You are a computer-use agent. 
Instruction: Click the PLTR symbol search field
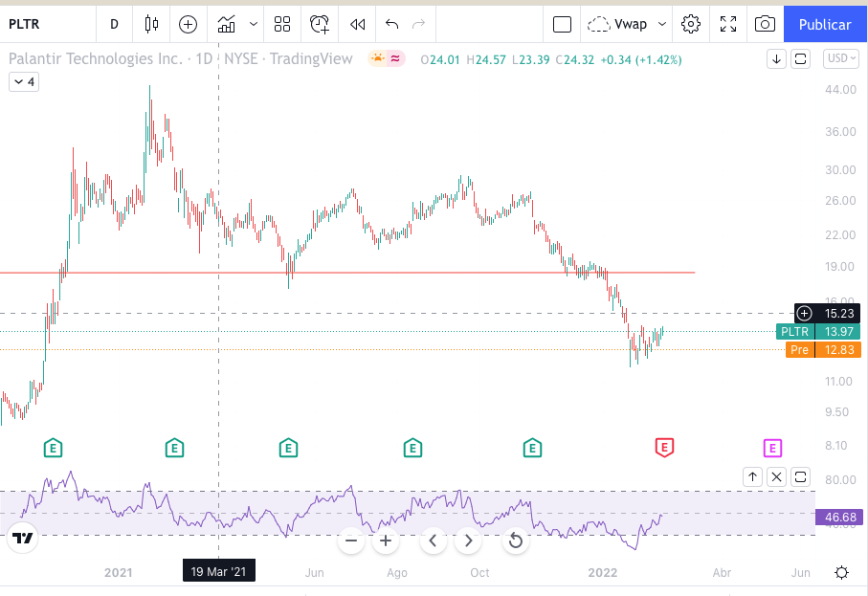click(40, 24)
